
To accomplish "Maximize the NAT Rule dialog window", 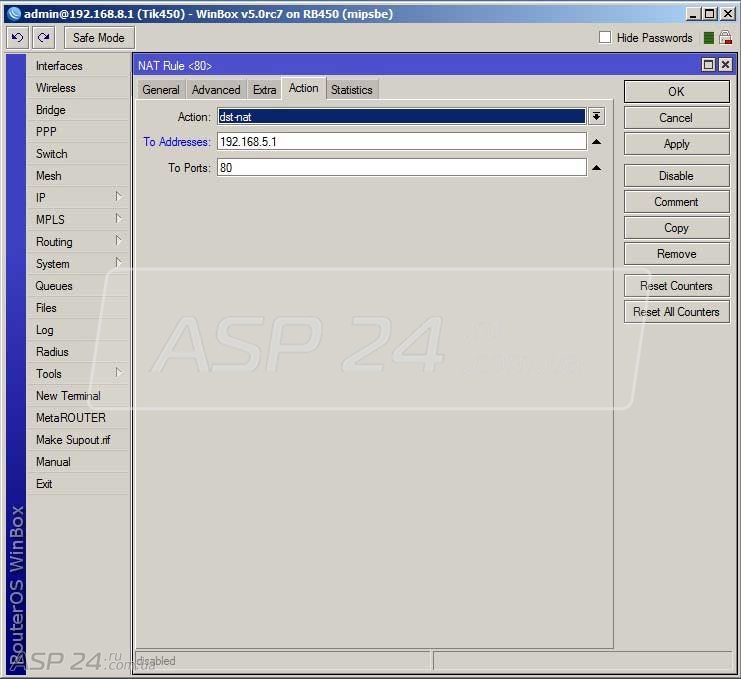I will pyautogui.click(x=708, y=65).
